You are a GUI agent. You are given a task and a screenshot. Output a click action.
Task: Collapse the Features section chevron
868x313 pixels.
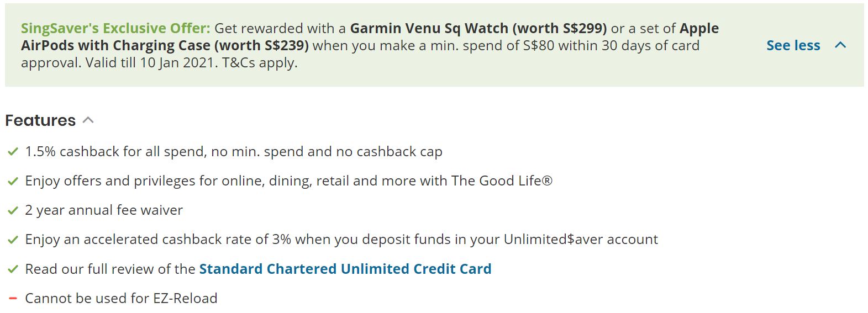pyautogui.click(x=88, y=120)
